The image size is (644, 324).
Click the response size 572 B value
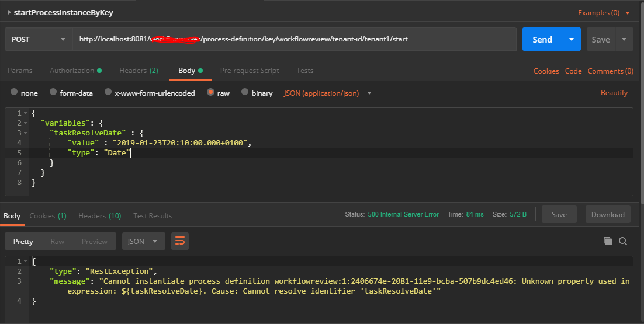pos(518,214)
